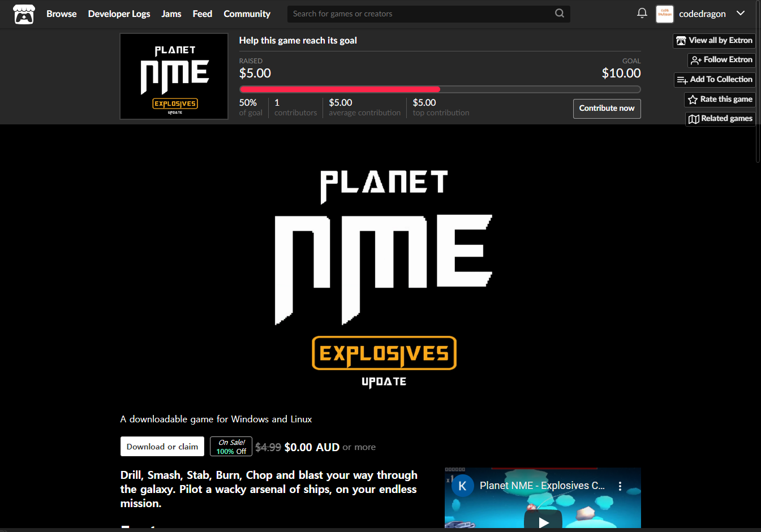Open codedragon profile avatar
This screenshot has height=532, width=761.
[x=665, y=14]
